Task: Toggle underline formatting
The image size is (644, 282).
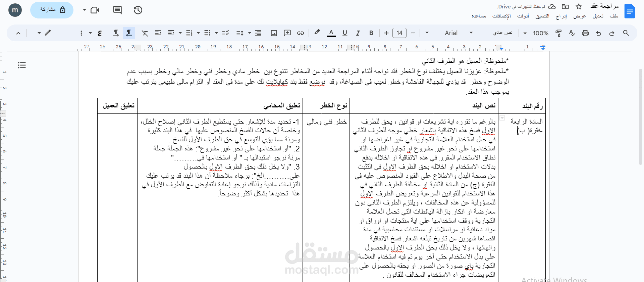Action: click(x=344, y=33)
